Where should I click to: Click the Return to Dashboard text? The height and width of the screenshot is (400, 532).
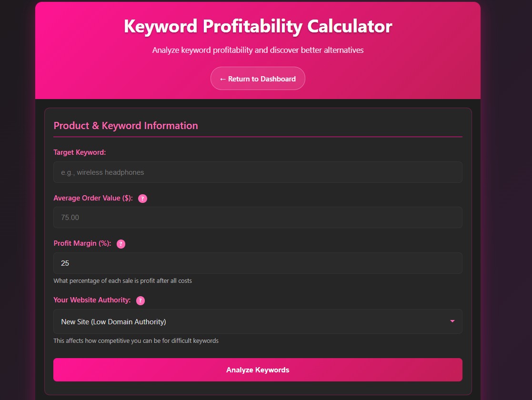(262, 79)
